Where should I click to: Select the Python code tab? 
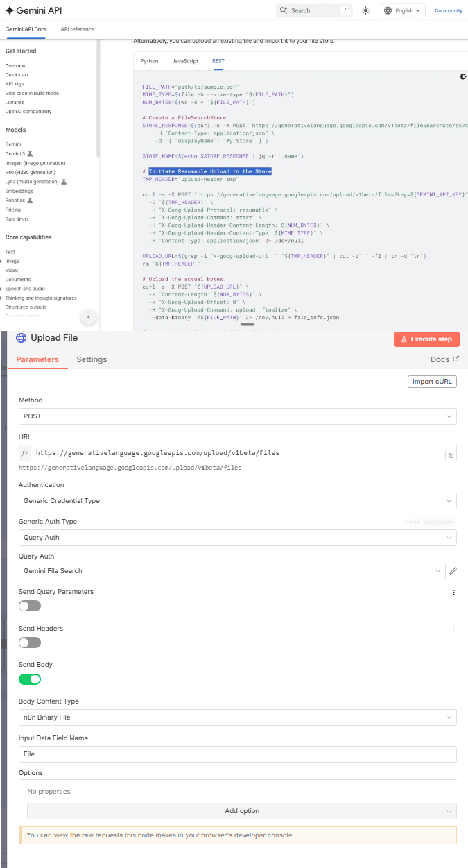click(149, 61)
